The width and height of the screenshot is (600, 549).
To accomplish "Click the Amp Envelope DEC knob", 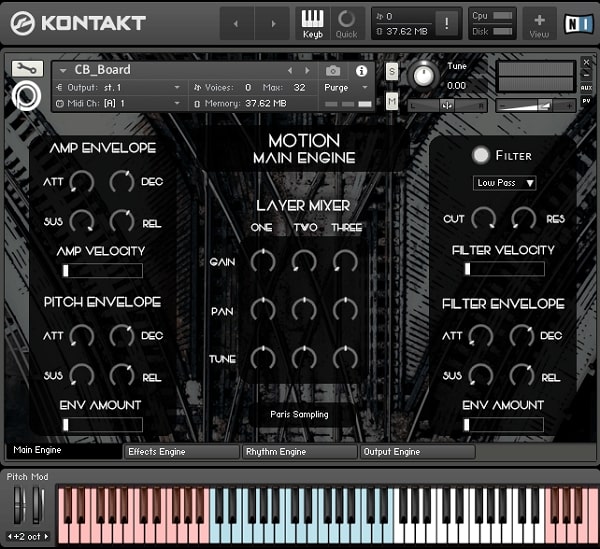I will click(x=122, y=182).
